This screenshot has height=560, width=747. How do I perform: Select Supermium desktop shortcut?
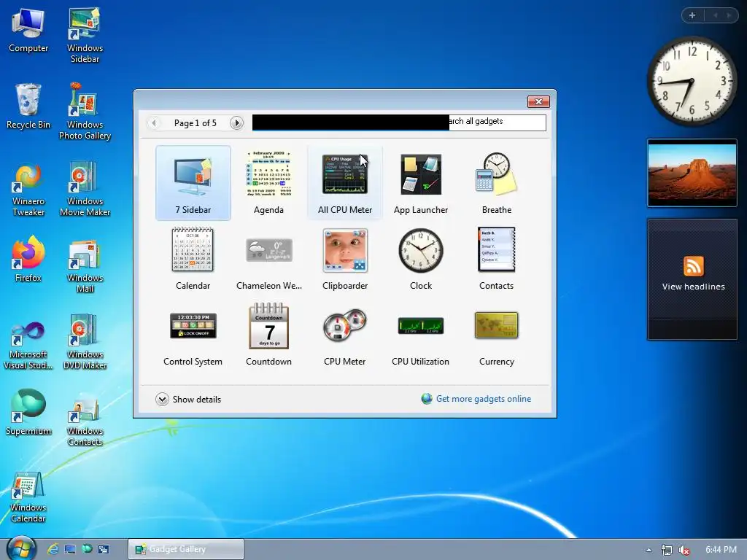pos(28,413)
